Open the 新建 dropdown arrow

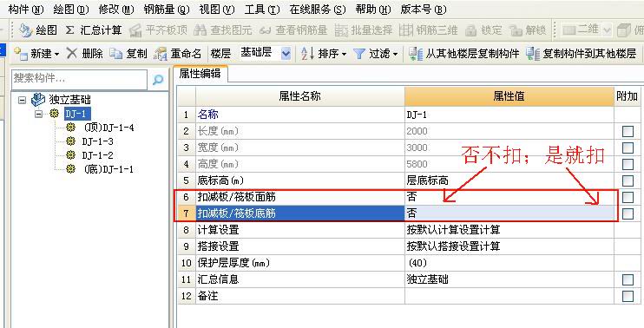57,54
